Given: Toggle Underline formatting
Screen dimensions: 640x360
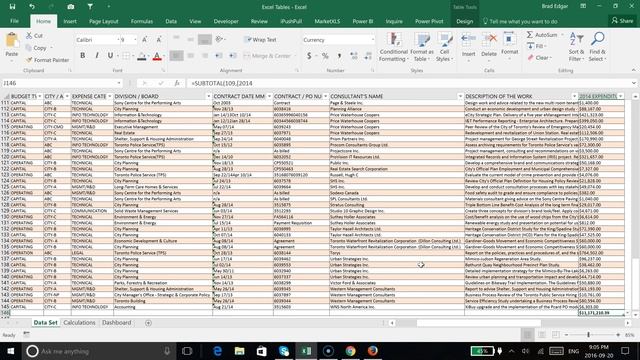Looking at the screenshot, I should click(110, 56).
